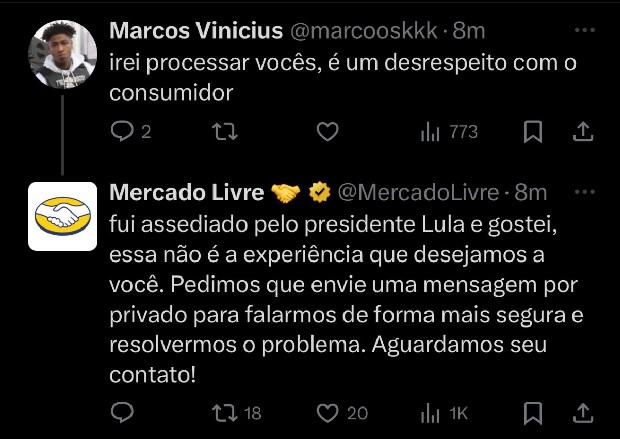Share Marcos Vinicius's tweet
This screenshot has width=620, height=439.
[x=583, y=132]
